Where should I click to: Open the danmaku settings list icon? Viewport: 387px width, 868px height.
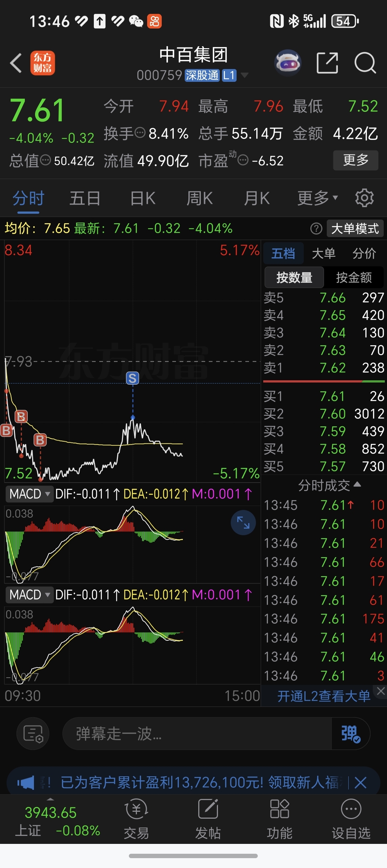33,734
